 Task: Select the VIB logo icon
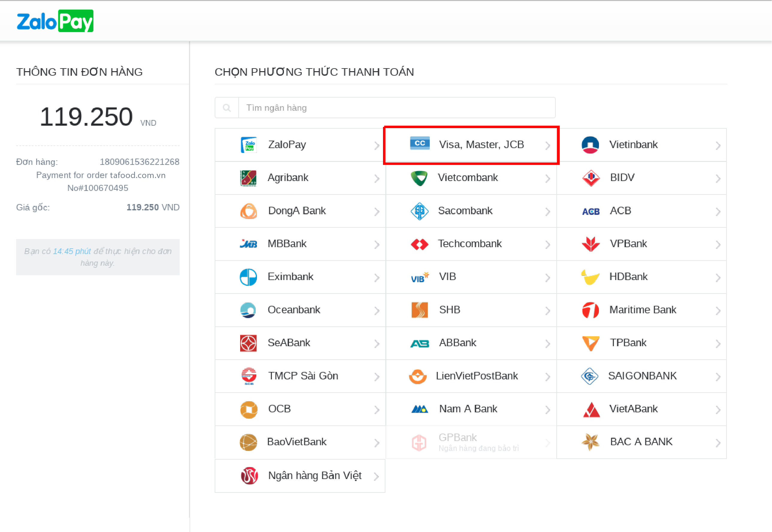(420, 277)
